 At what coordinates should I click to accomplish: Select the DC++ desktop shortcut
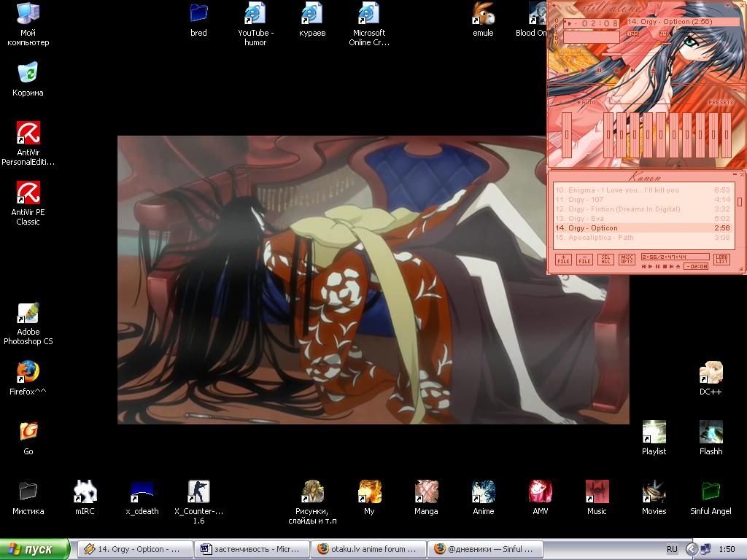click(711, 378)
